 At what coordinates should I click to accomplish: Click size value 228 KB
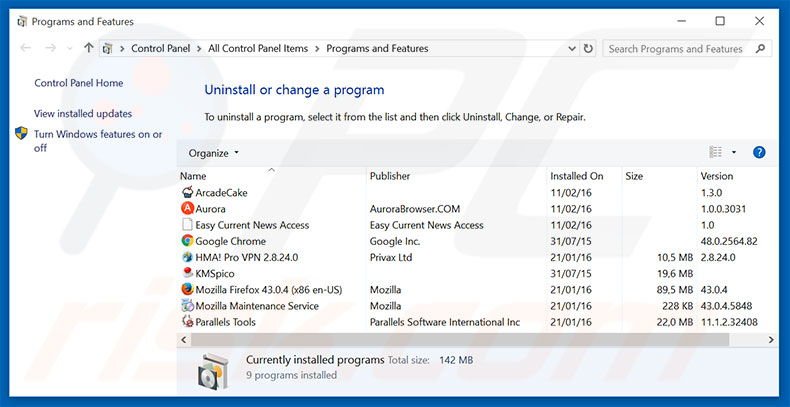678,306
